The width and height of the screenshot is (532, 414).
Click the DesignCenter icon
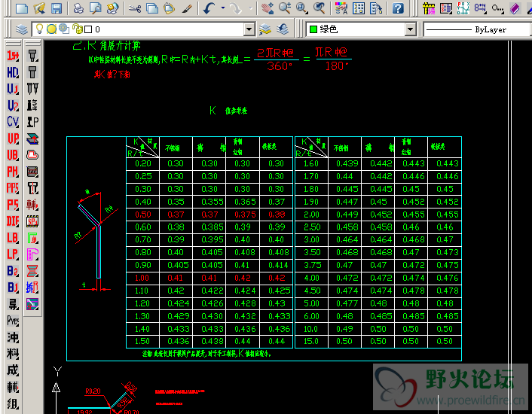click(x=359, y=8)
